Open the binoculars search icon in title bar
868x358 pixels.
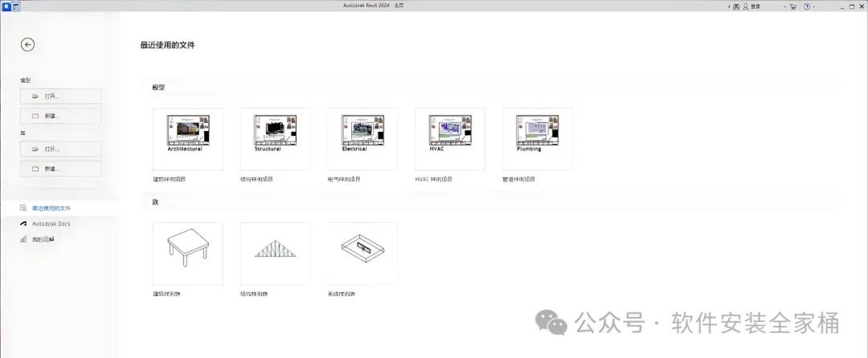click(736, 6)
